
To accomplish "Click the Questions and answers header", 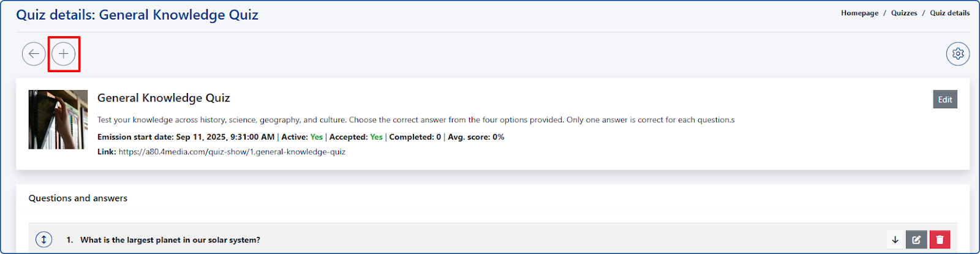I will 78,198.
